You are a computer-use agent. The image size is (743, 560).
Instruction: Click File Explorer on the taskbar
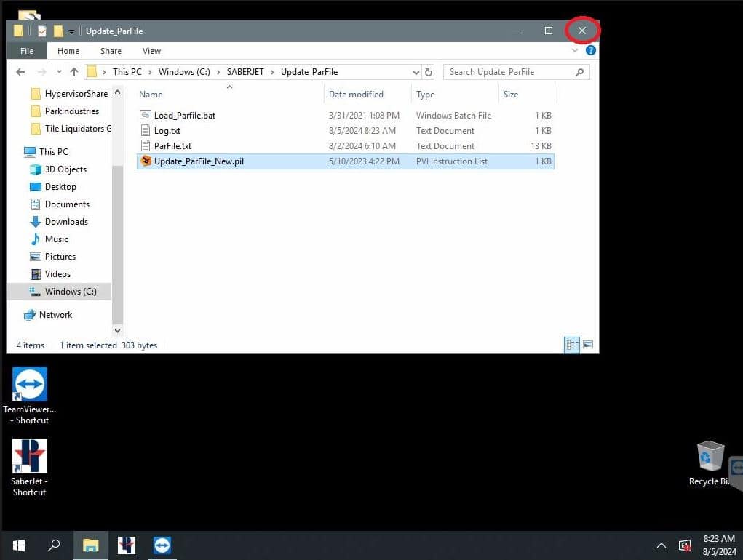point(90,545)
